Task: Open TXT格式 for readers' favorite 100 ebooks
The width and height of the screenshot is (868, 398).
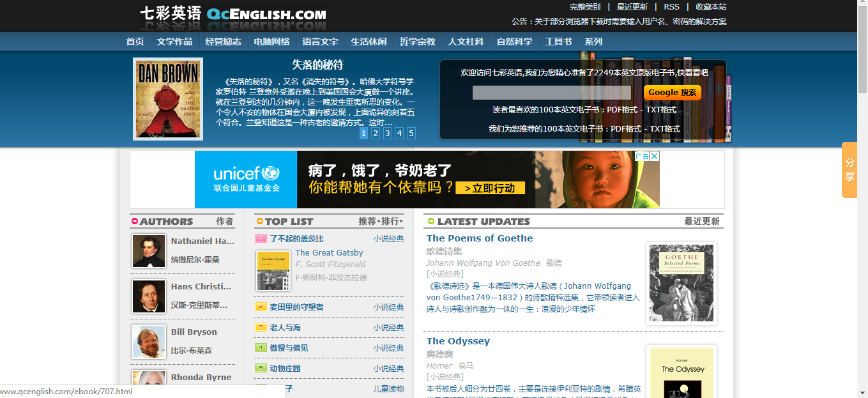Action: click(661, 110)
